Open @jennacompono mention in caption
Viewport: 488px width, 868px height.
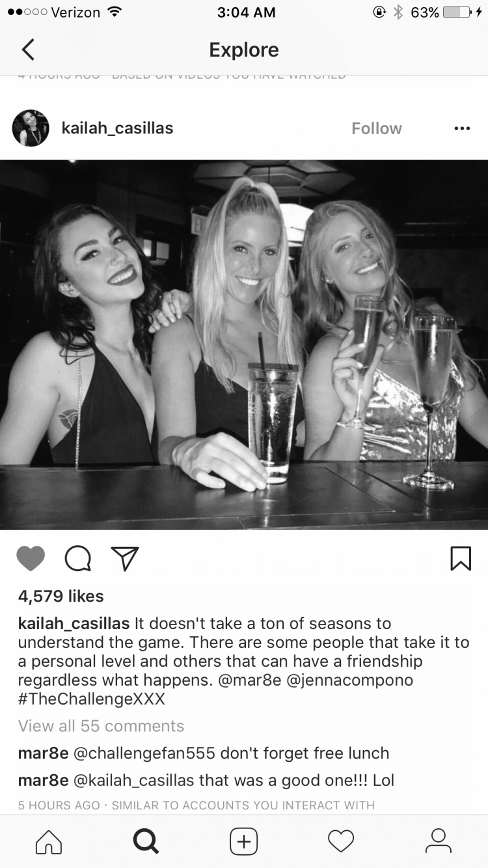pos(347,680)
